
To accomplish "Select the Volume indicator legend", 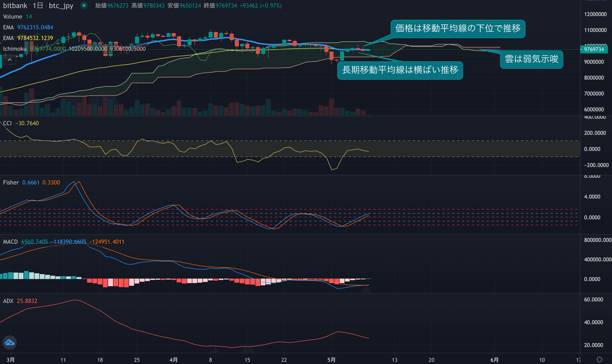I will (13, 17).
